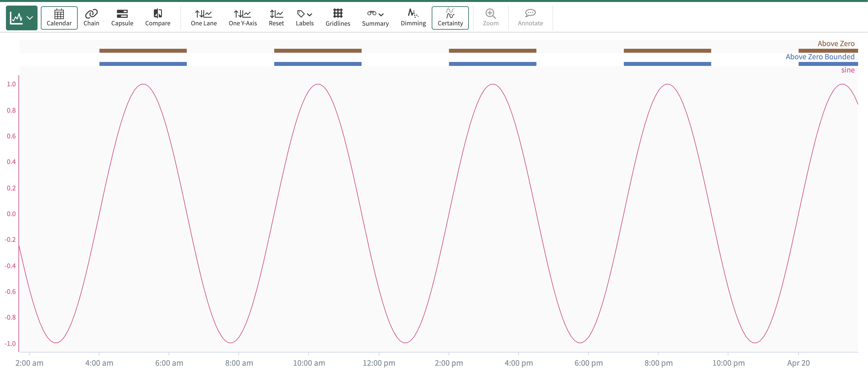Open the trend view type dropdown
868x371 pixels.
21,18
